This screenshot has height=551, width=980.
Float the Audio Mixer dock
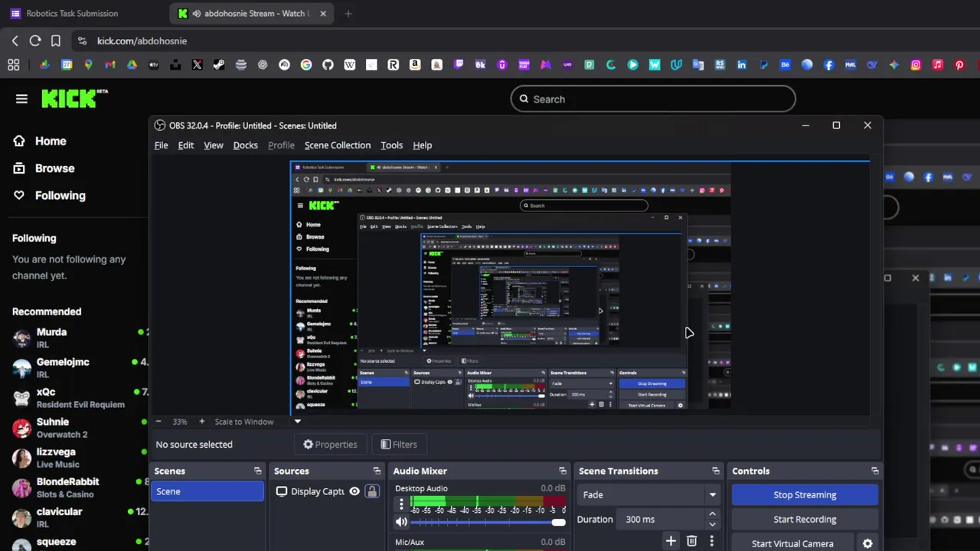point(563,471)
